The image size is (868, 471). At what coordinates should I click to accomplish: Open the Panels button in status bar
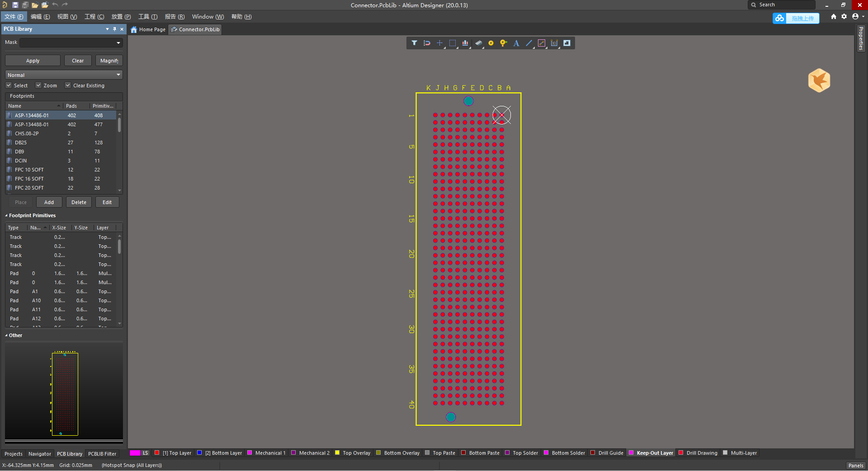coord(856,466)
